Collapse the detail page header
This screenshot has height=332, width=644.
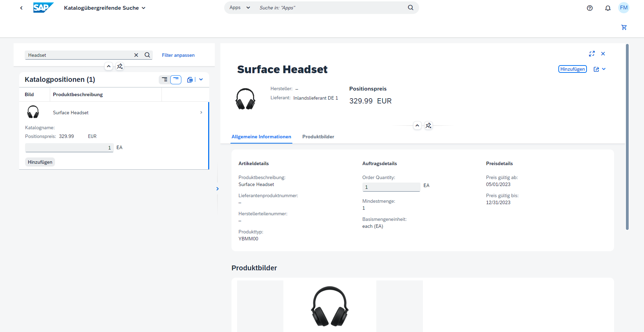tap(417, 125)
